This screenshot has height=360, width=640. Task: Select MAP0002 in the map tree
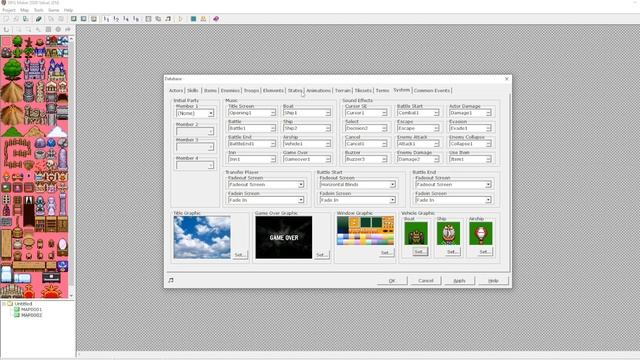31,315
